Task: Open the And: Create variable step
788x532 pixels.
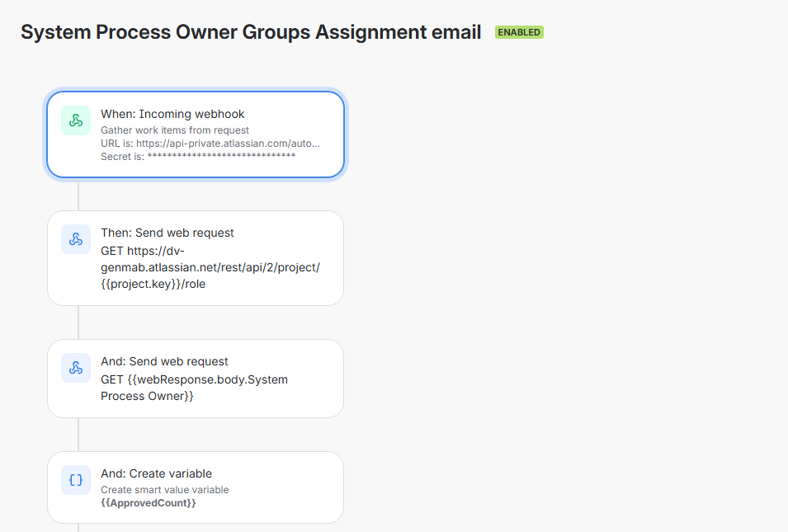Action: (196, 487)
